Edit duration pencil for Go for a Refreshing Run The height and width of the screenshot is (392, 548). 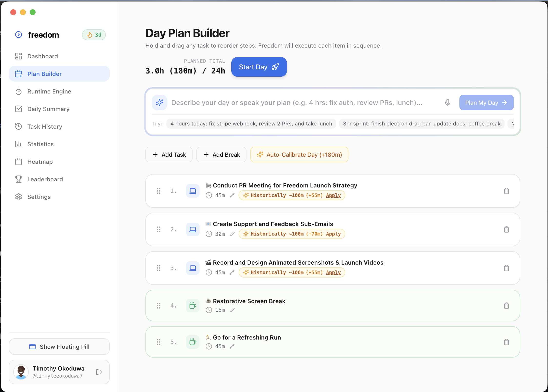click(x=232, y=346)
